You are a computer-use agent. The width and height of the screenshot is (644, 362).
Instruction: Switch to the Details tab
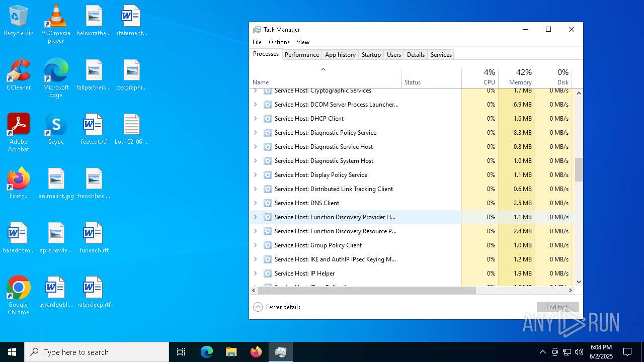pyautogui.click(x=416, y=55)
